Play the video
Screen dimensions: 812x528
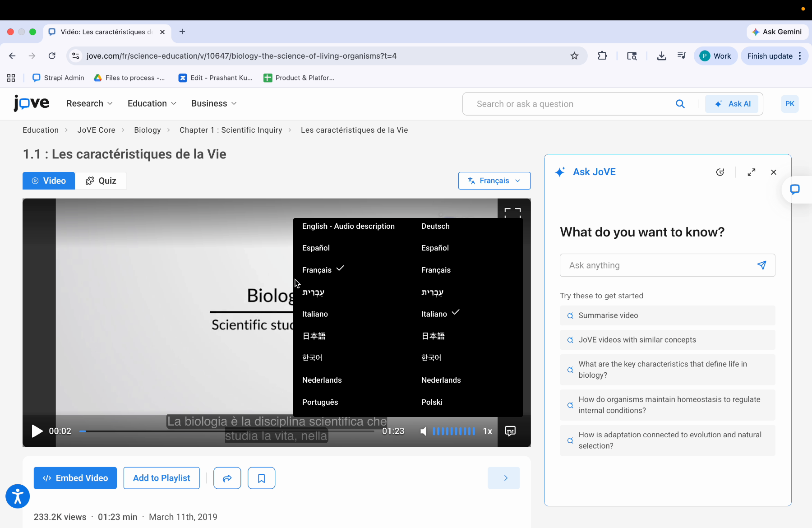point(37,431)
